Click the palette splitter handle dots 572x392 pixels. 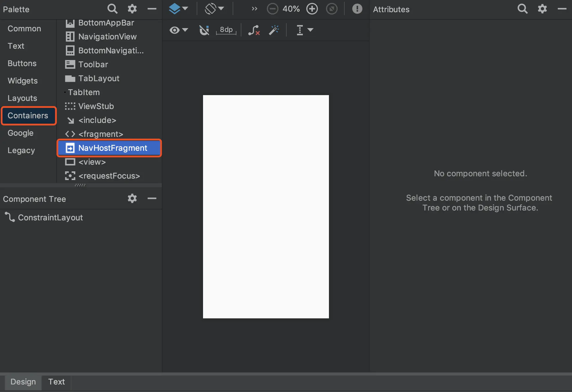coord(80,185)
